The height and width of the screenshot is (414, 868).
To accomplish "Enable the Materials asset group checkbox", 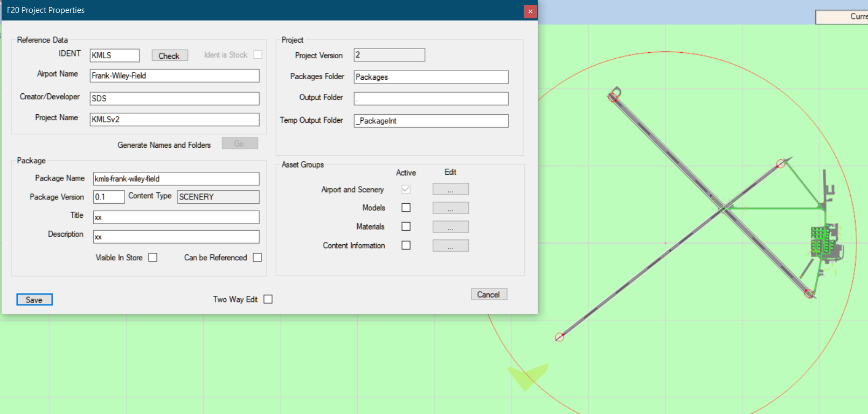I will (406, 226).
